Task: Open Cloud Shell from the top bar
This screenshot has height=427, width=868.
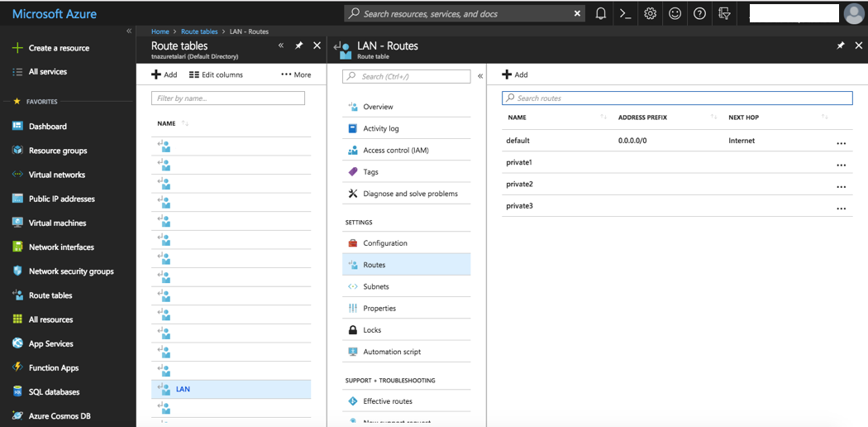Action: [x=626, y=13]
